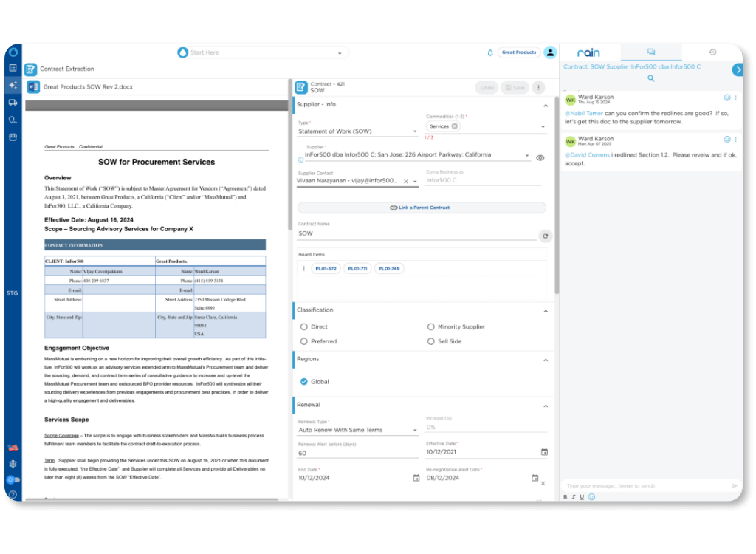The height and width of the screenshot is (554, 756).
Task: Open the Renewal Type dropdown
Action: point(357,430)
